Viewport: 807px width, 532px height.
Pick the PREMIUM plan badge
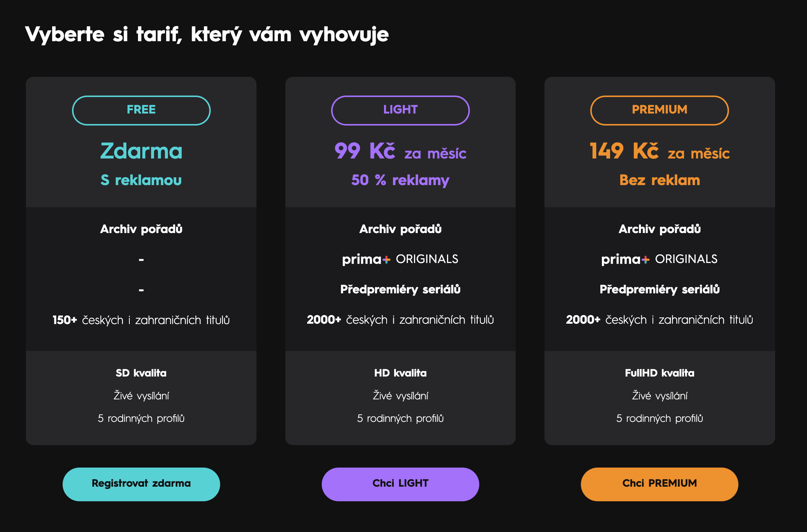[x=659, y=110]
